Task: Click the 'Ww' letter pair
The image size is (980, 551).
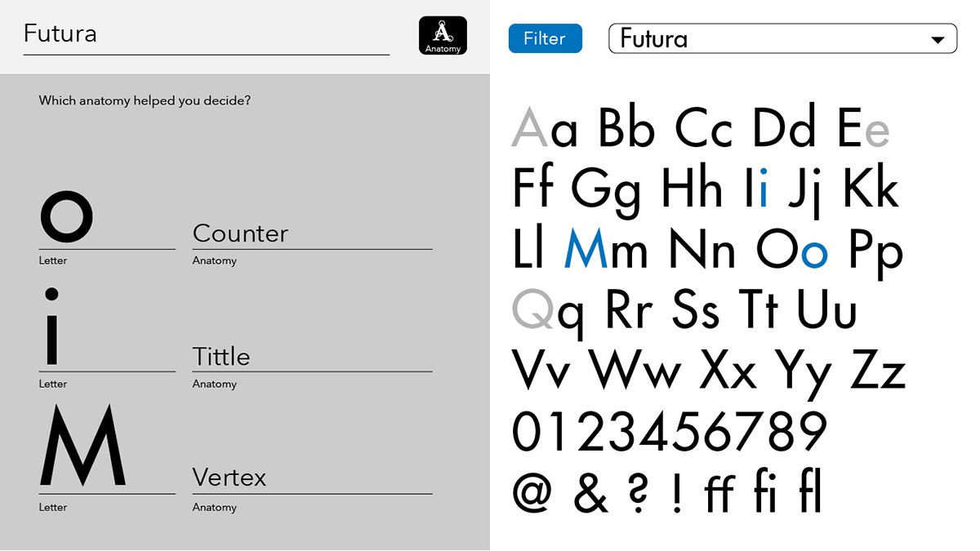Action: click(635, 370)
